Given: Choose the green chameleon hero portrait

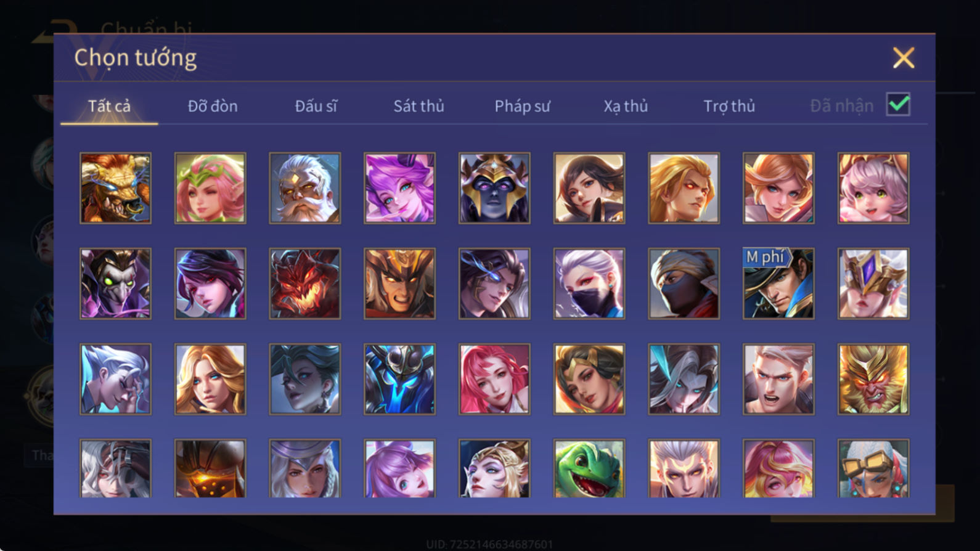Looking at the screenshot, I should pos(589,468).
